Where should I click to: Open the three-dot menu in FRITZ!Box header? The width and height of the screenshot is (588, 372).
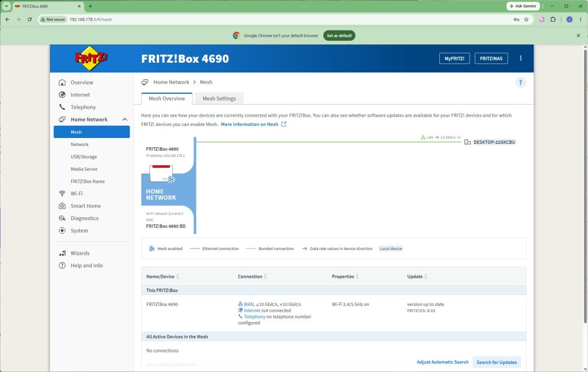tap(520, 58)
